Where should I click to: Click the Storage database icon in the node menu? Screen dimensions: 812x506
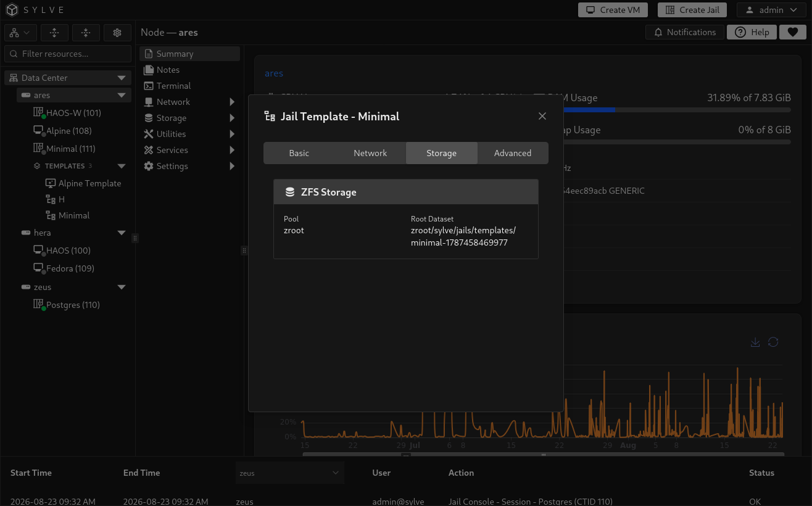[x=148, y=118]
